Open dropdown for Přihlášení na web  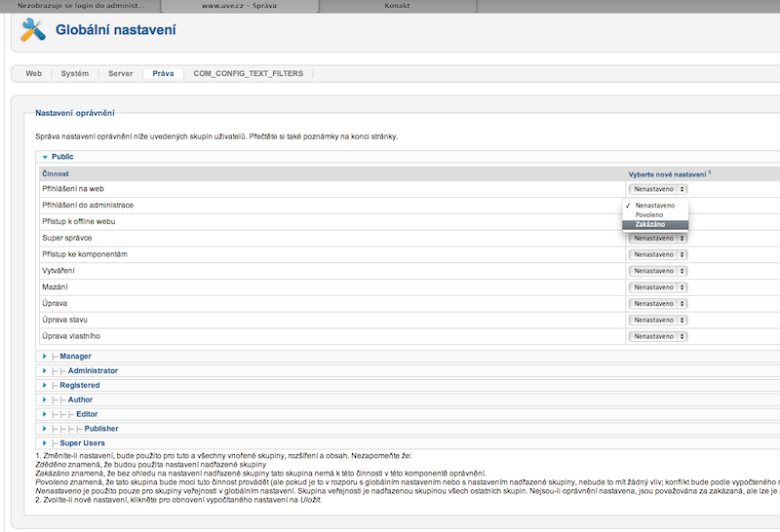(658, 189)
